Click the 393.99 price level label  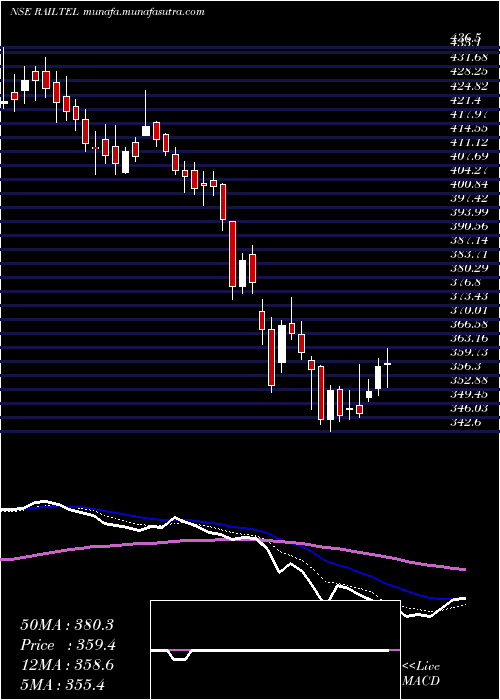471,212
